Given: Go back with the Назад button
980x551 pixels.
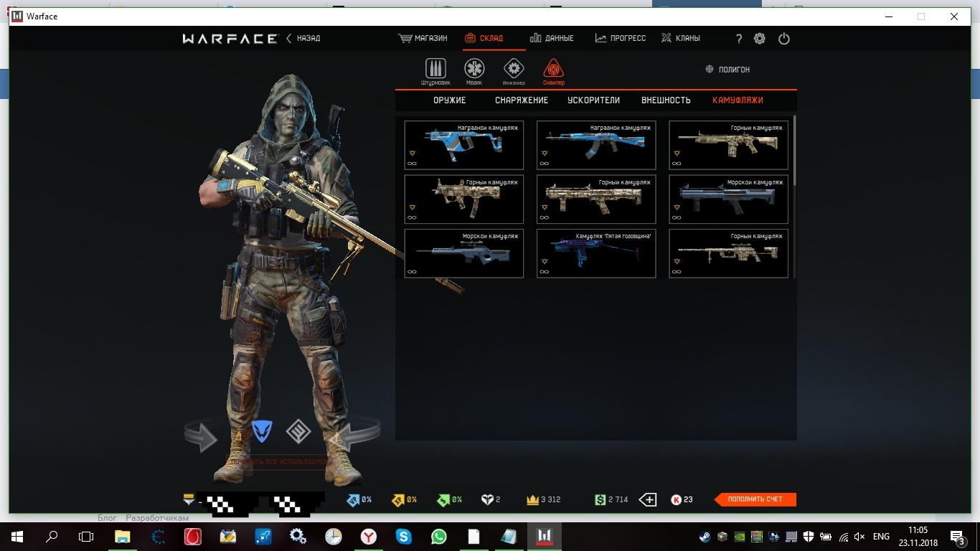Looking at the screenshot, I should point(303,38).
